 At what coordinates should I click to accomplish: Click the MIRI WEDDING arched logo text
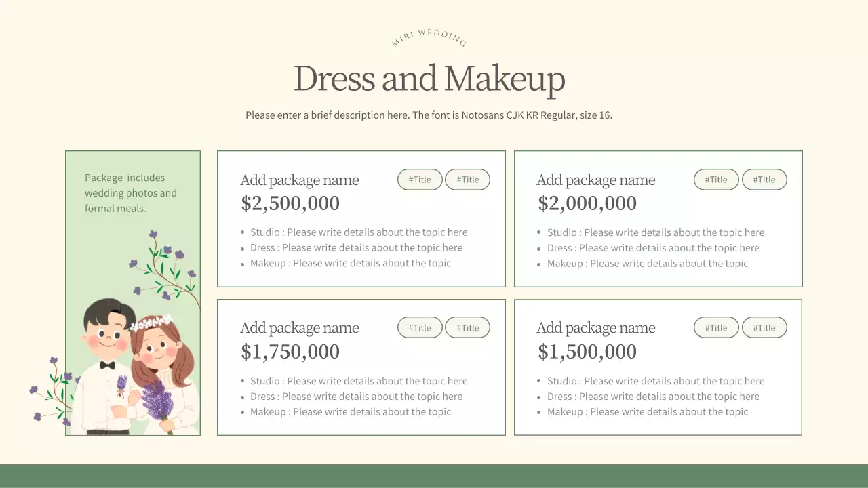[428, 37]
